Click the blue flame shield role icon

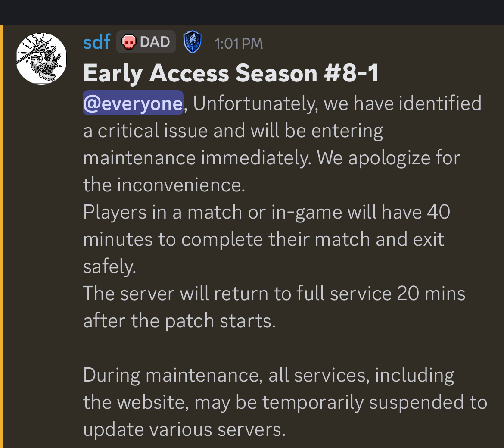[193, 43]
